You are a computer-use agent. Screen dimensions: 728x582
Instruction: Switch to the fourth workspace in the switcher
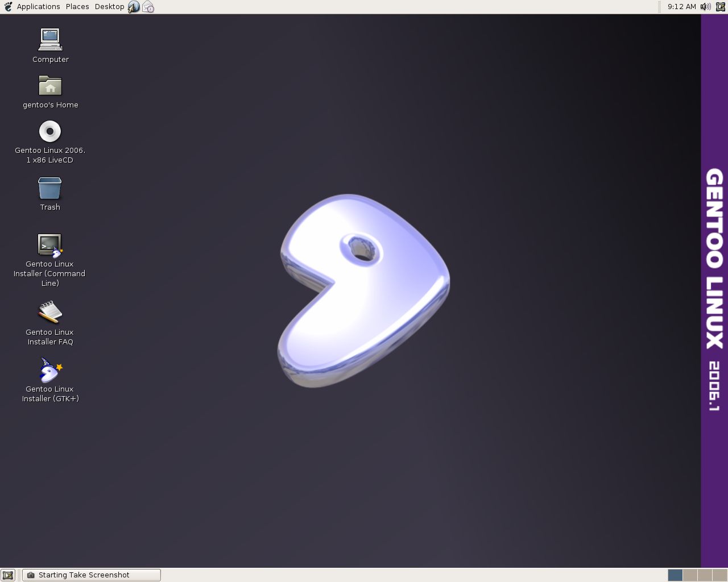tap(719, 575)
